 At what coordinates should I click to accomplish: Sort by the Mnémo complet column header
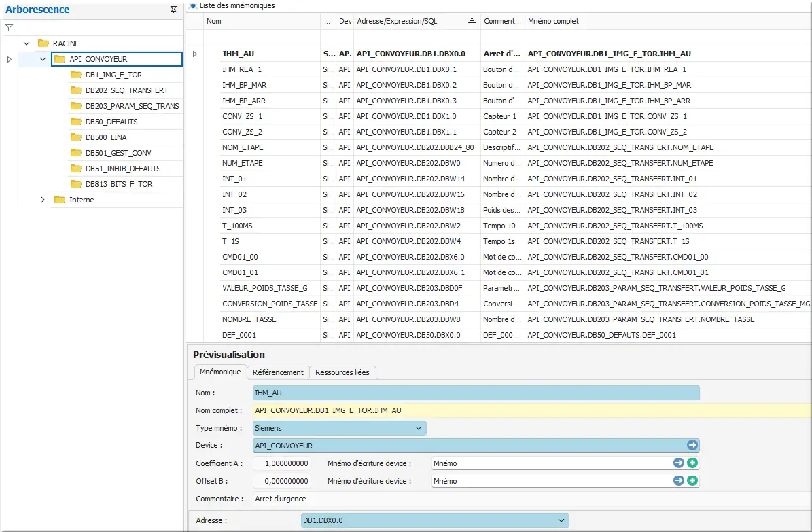[667, 21]
